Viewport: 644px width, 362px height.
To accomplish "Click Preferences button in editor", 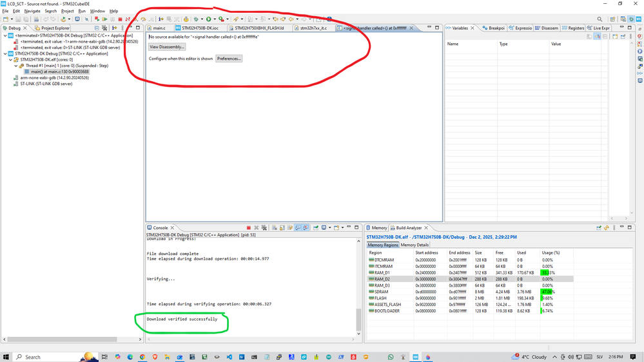I will [229, 59].
